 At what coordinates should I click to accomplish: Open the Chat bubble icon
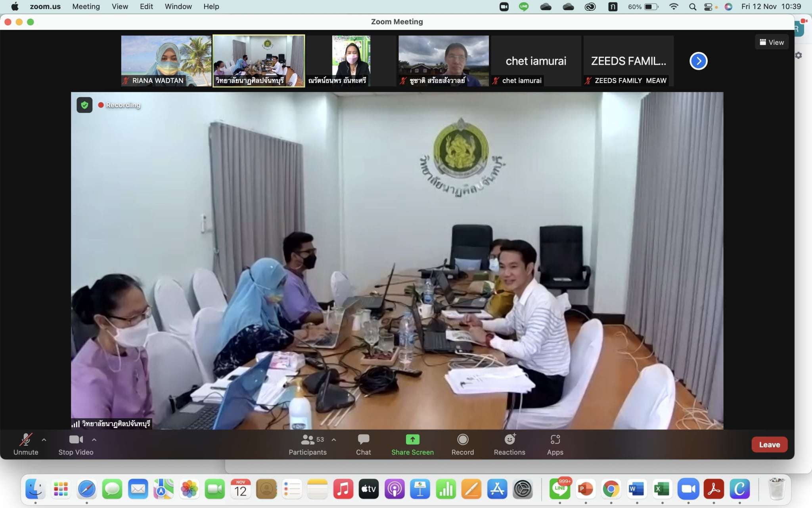tap(363, 440)
